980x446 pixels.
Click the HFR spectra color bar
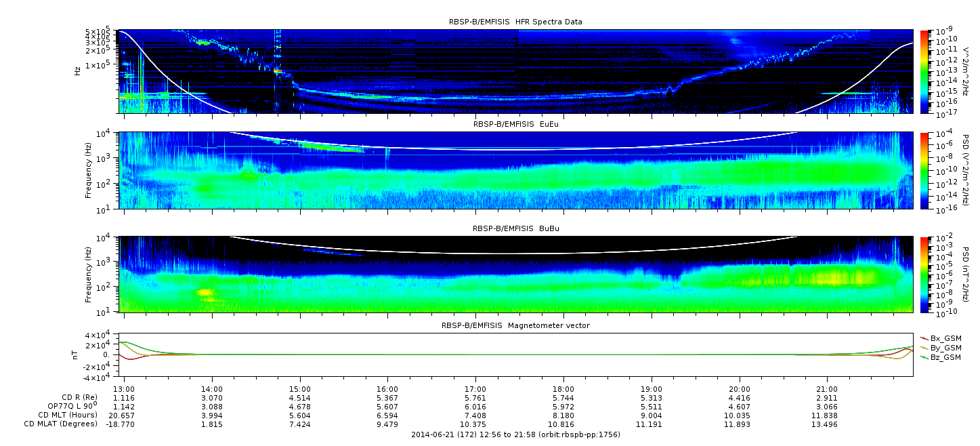click(924, 71)
